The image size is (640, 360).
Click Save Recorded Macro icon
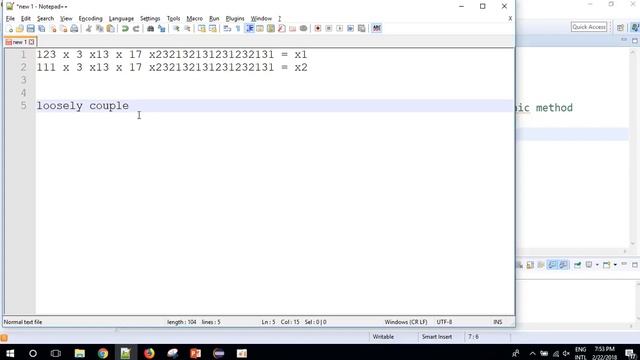[x=361, y=29]
